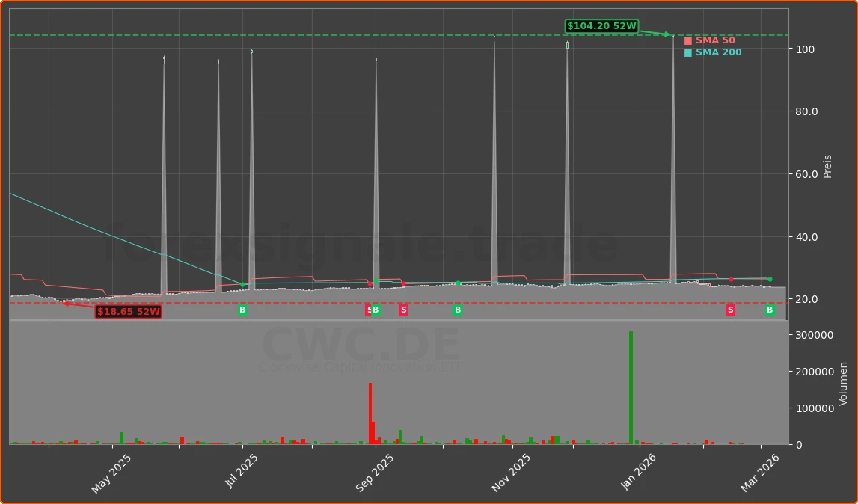Click the $104.20 52W price label
Viewport: 858px width, 504px height.
pos(601,25)
